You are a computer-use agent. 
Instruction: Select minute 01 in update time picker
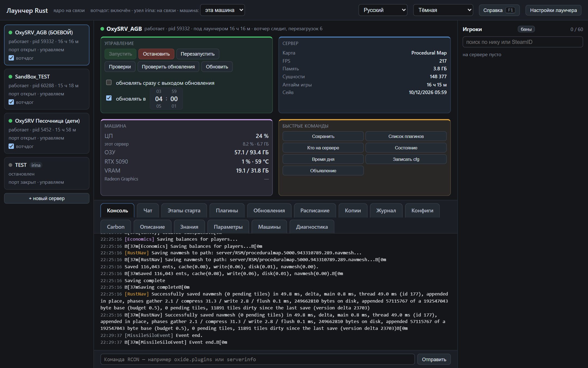coord(174,106)
